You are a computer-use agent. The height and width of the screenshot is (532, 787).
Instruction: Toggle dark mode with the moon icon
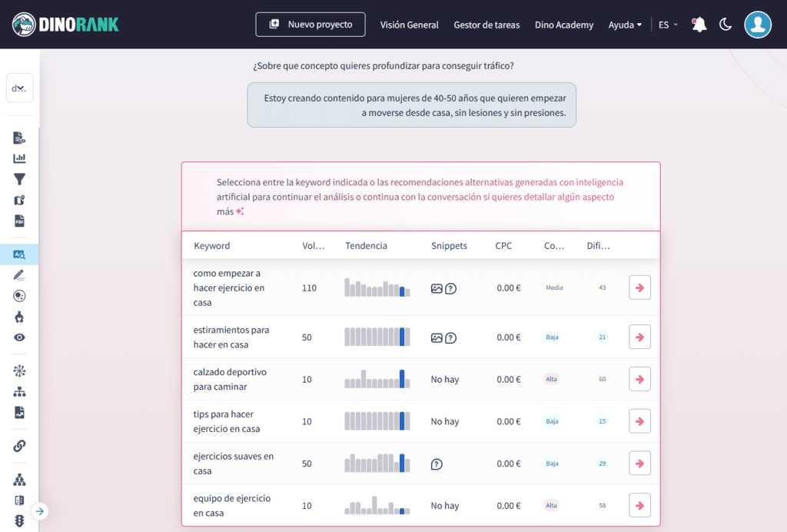726,24
